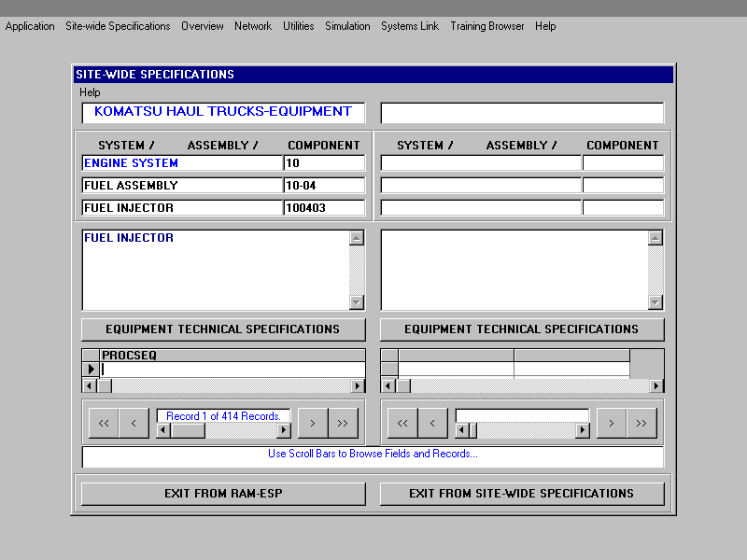Image resolution: width=747 pixels, height=560 pixels.
Task: Click scroll-up arrow of Fuel Injector description box
Action: click(357, 238)
